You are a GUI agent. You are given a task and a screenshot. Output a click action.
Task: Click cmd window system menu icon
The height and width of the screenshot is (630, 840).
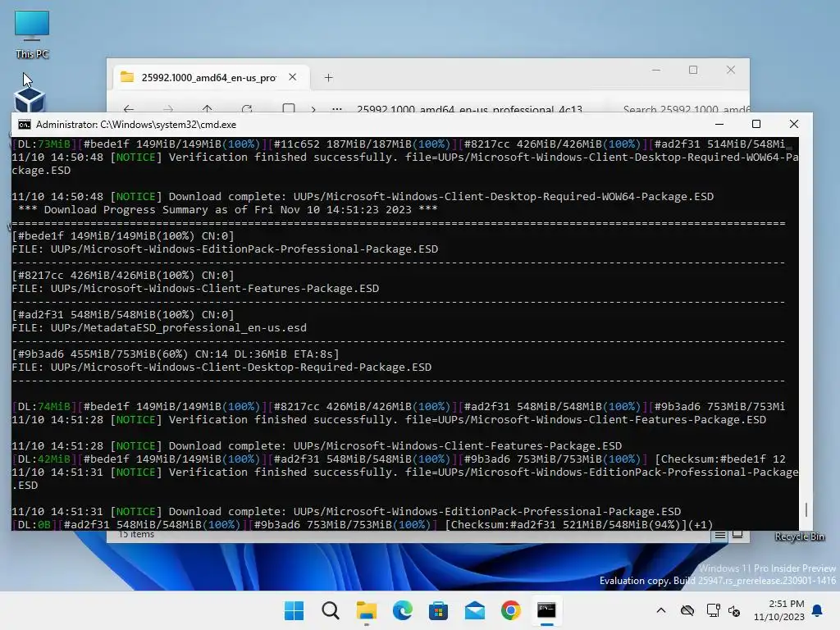point(24,125)
